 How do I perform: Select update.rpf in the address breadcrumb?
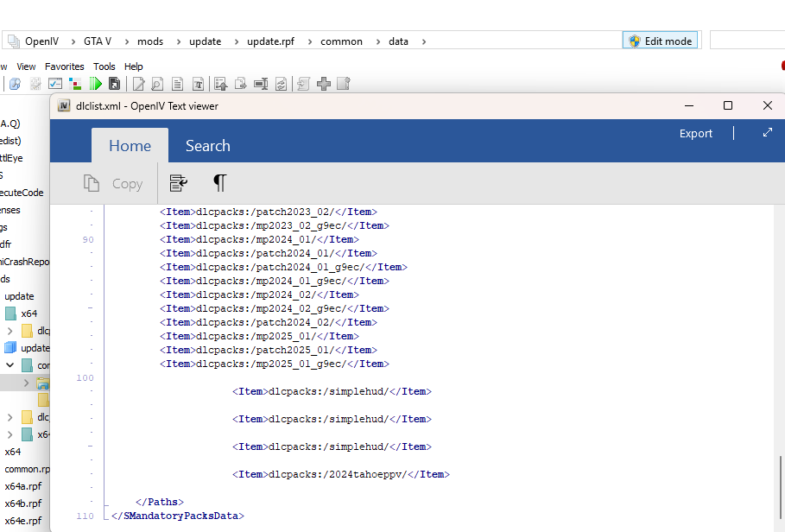[x=270, y=41]
